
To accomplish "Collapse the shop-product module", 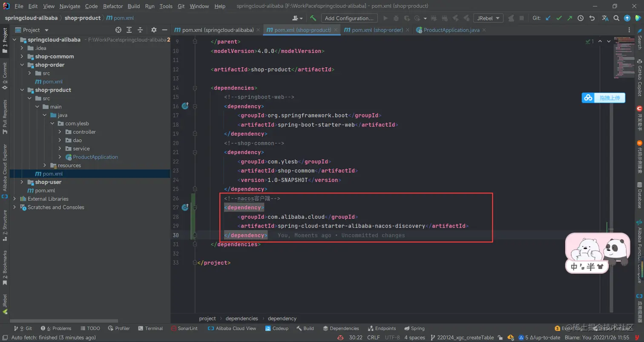I will pyautogui.click(x=22, y=90).
